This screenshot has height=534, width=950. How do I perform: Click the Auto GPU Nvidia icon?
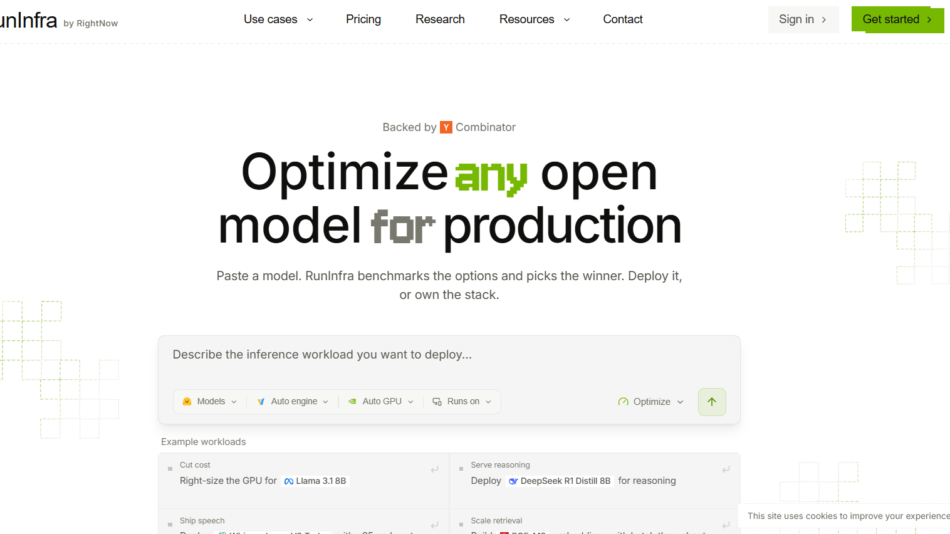(x=352, y=401)
